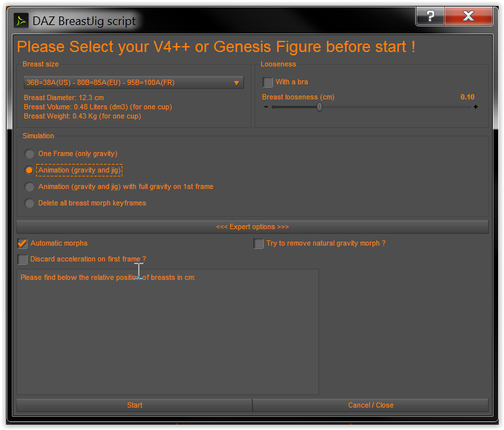Viewport: 504px width, 430px height.
Task: Click the 0.10 looseness value
Action: point(467,97)
